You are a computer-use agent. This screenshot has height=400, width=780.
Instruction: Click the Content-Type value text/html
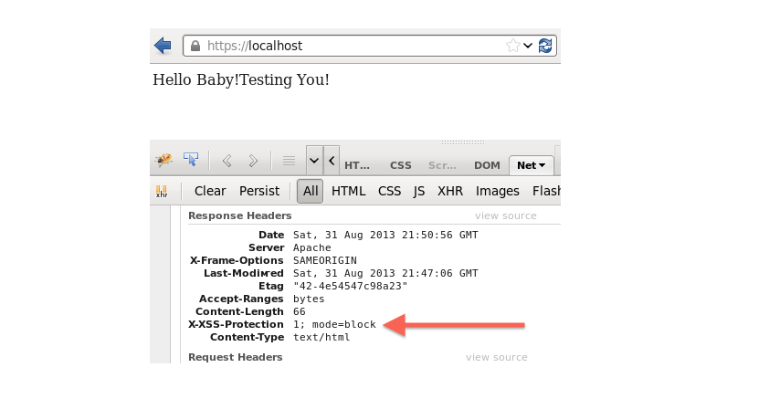[321, 337]
